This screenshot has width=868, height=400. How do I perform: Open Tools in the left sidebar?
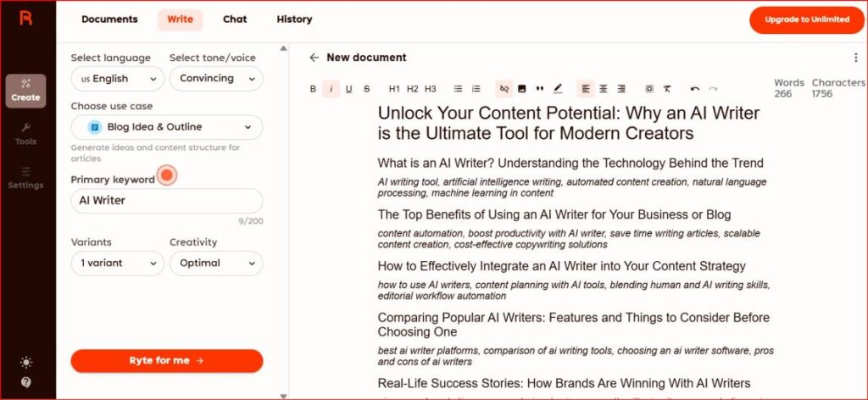(25, 135)
